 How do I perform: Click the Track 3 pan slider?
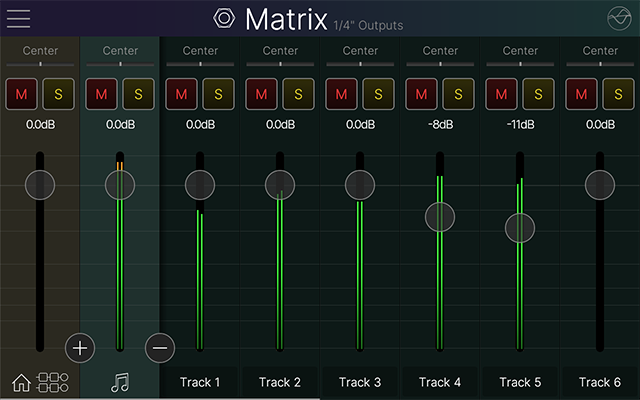tap(360, 64)
